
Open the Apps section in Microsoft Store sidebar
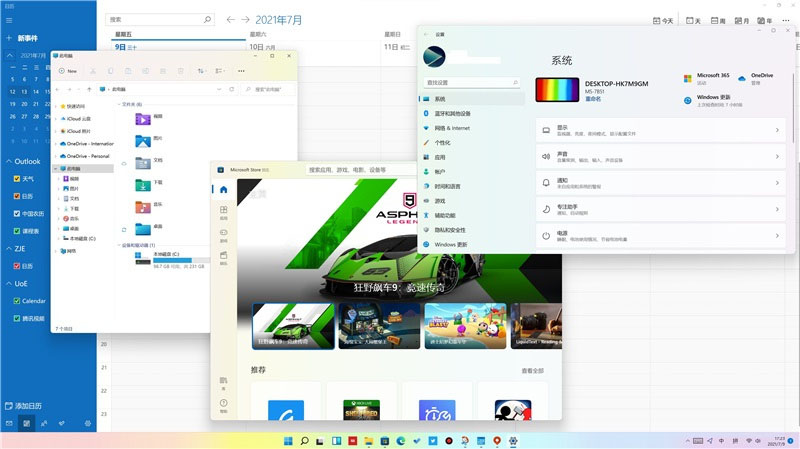point(223,212)
